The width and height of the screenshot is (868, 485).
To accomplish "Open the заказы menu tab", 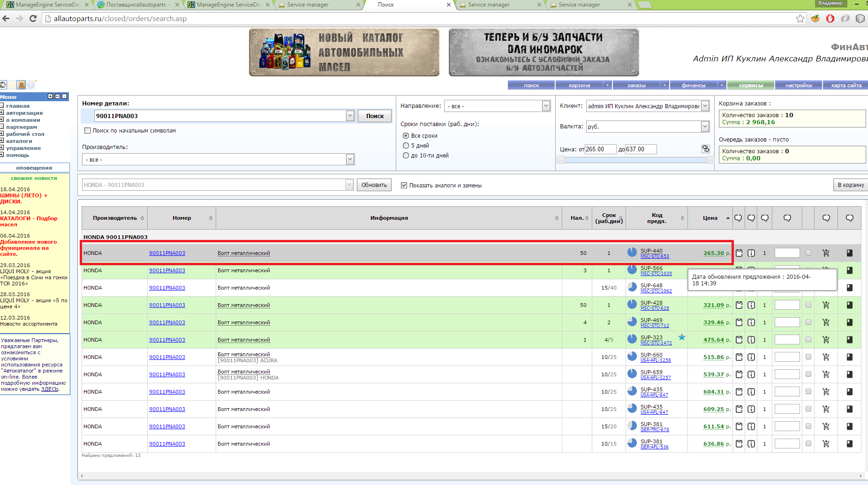I will click(x=636, y=85).
